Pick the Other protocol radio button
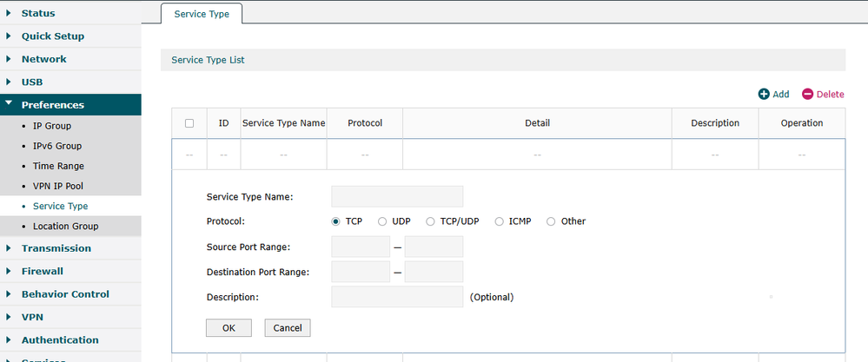The width and height of the screenshot is (868, 362). pyautogui.click(x=551, y=221)
